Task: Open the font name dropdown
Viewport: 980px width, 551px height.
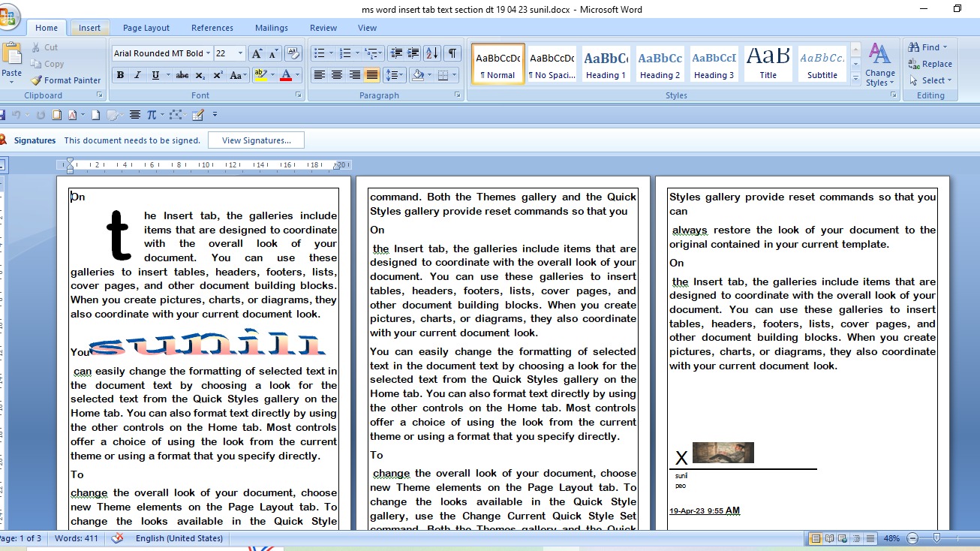Action: point(209,53)
